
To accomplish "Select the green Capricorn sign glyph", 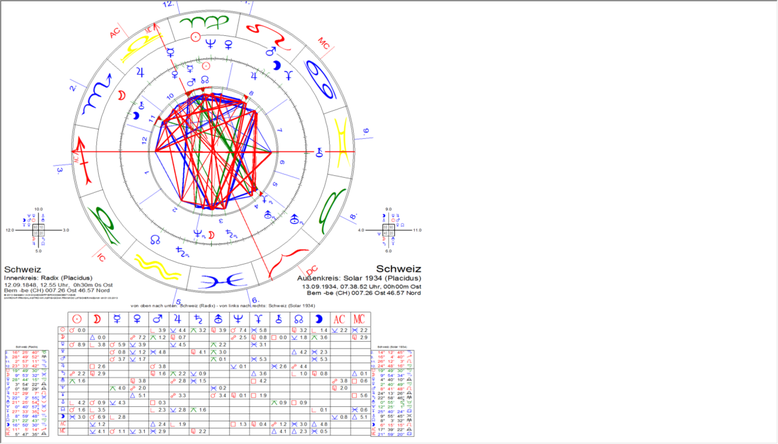I will tap(104, 225).
